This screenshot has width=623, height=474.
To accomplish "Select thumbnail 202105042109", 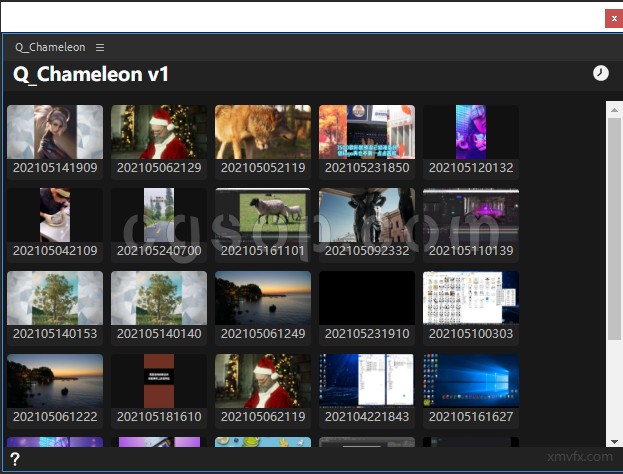I will (x=55, y=223).
